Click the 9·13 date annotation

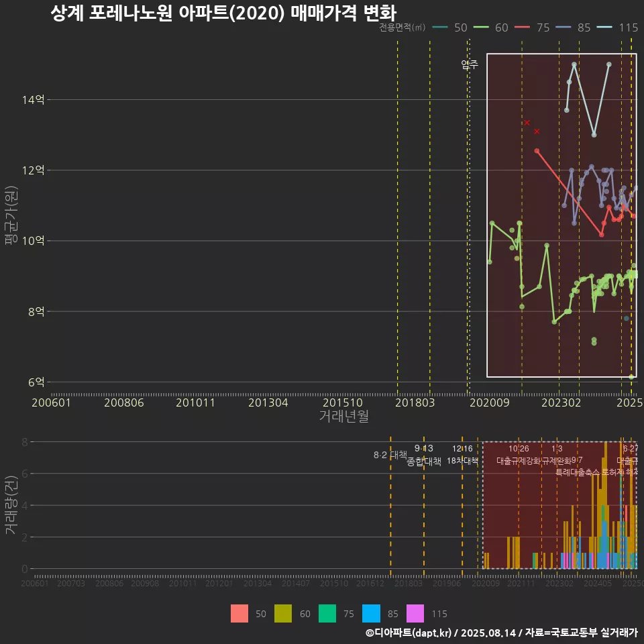coord(423,449)
